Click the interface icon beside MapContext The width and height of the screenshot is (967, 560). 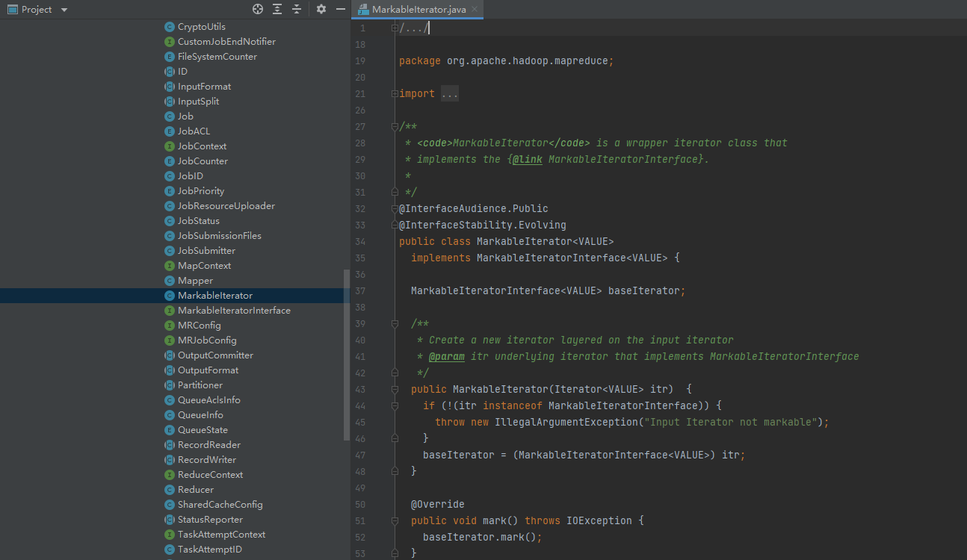coord(170,266)
